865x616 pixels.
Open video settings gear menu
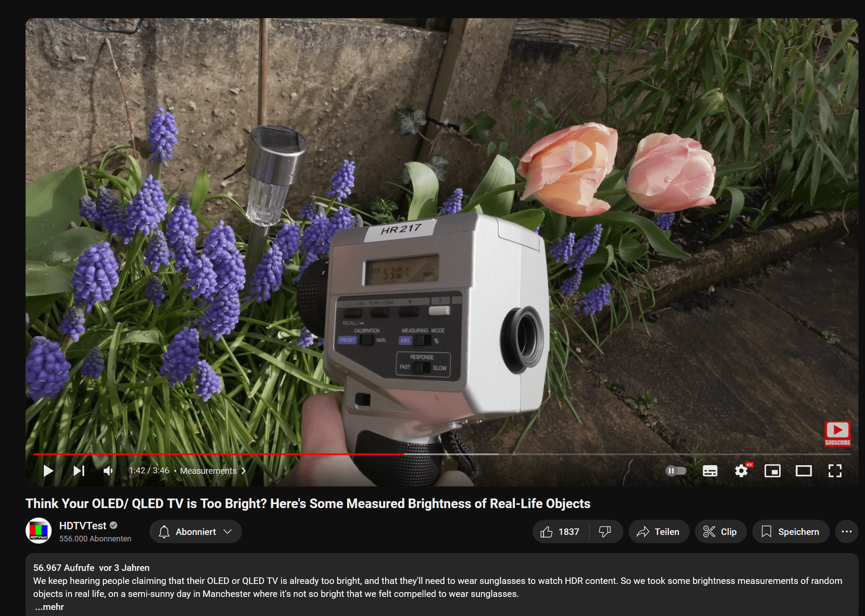coord(741,471)
